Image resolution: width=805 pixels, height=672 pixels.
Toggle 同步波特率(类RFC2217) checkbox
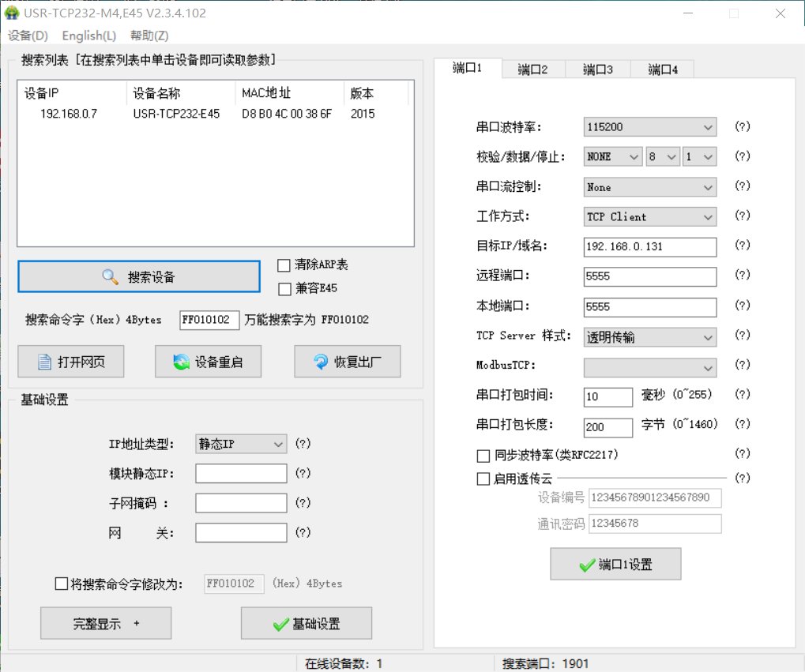[x=483, y=456]
